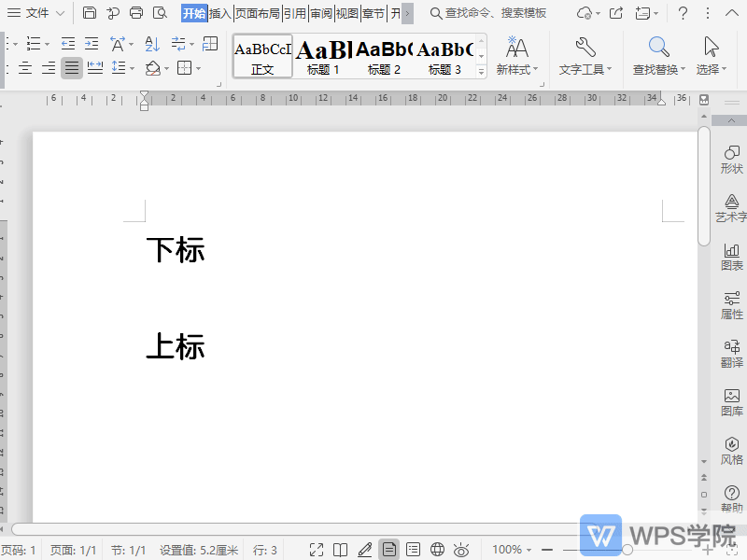
Task: Open the WordArt panel
Action: (x=729, y=209)
